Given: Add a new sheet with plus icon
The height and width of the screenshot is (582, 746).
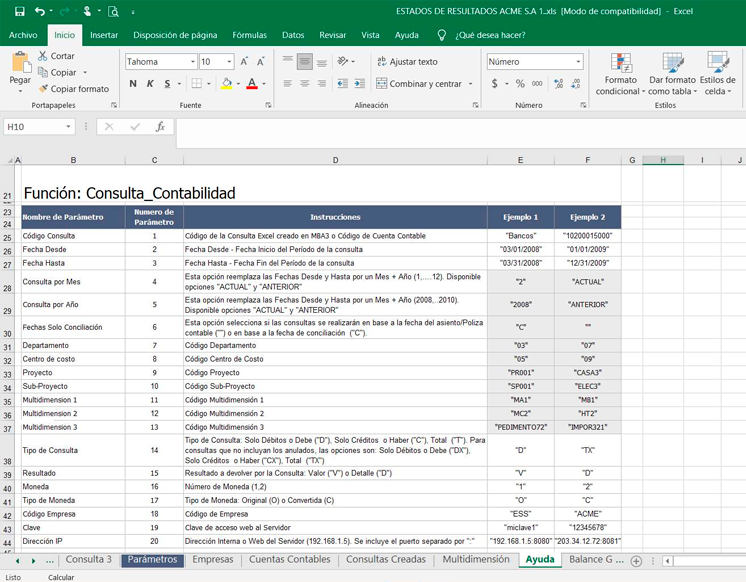Looking at the screenshot, I should point(636,561).
